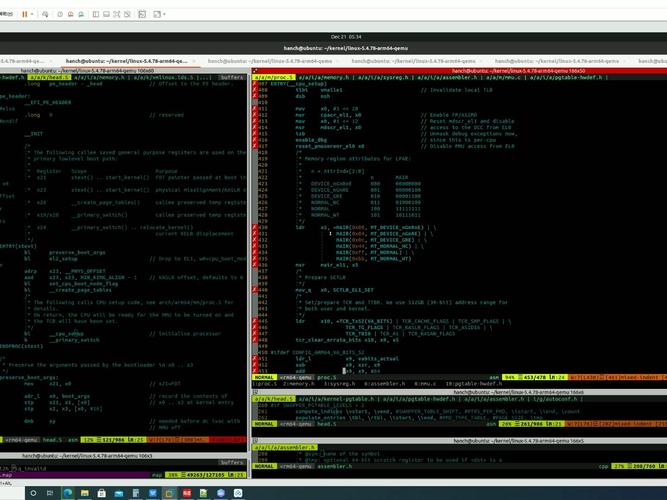Open the red app icon on the taskbar

click(x=187, y=493)
